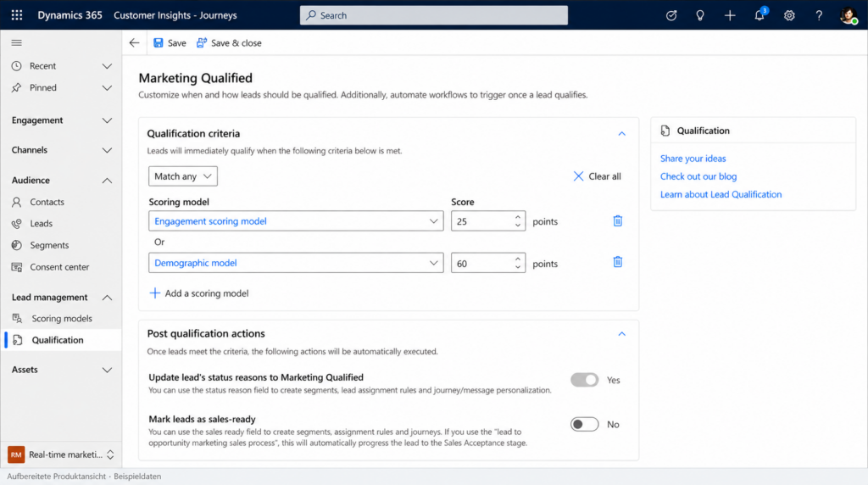
Task: Click the lightbulb assistant icon
Action: pos(700,15)
